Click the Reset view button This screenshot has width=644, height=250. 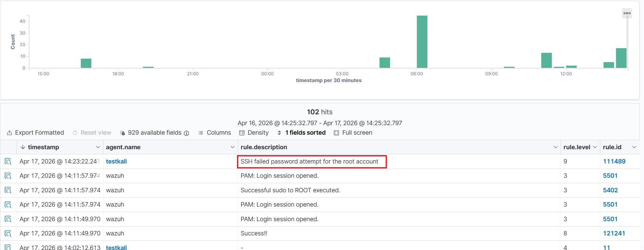[x=92, y=133]
